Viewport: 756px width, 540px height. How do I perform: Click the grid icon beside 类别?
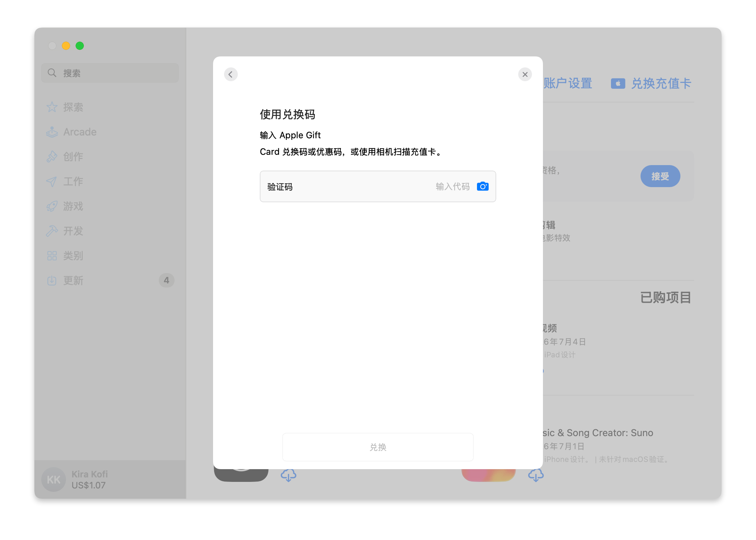52,256
